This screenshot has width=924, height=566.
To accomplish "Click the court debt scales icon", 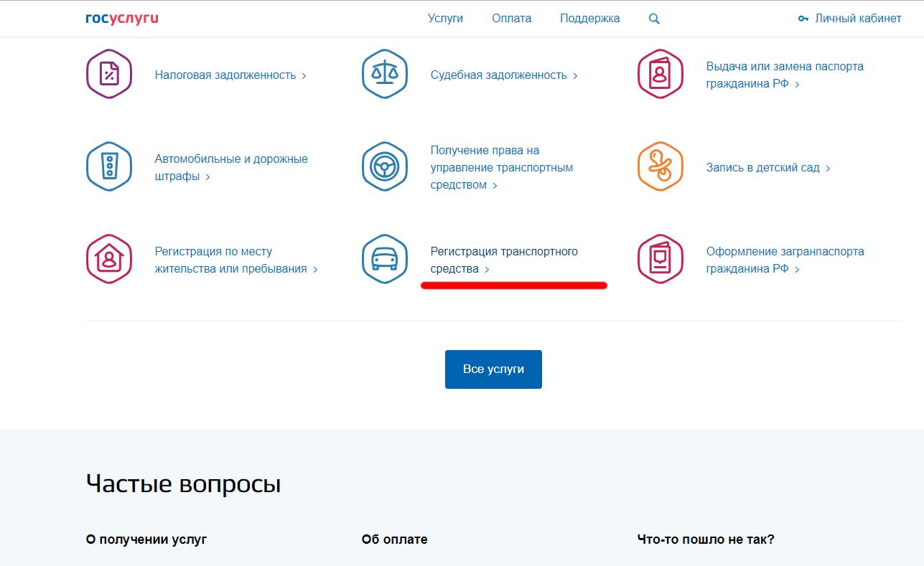I will click(385, 74).
